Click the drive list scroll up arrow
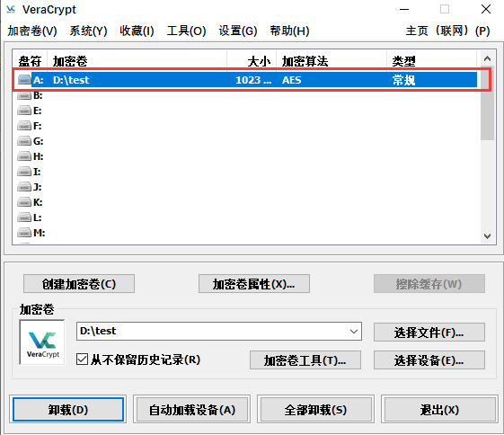Screen dimensions: 504x435 [x=487, y=58]
